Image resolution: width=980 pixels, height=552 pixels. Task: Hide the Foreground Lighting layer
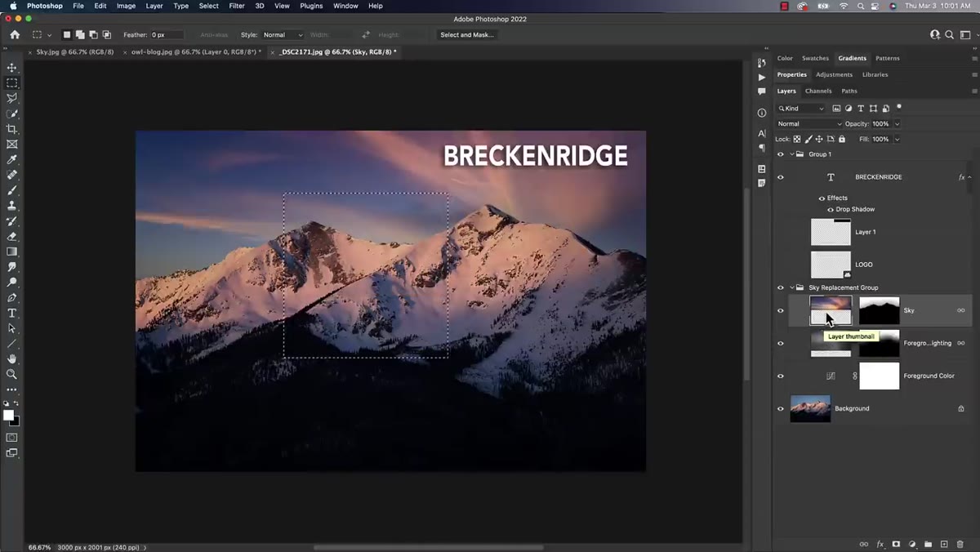780,343
